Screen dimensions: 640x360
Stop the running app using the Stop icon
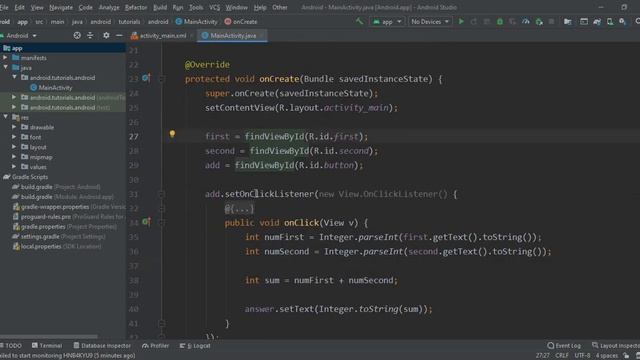tap(551, 22)
